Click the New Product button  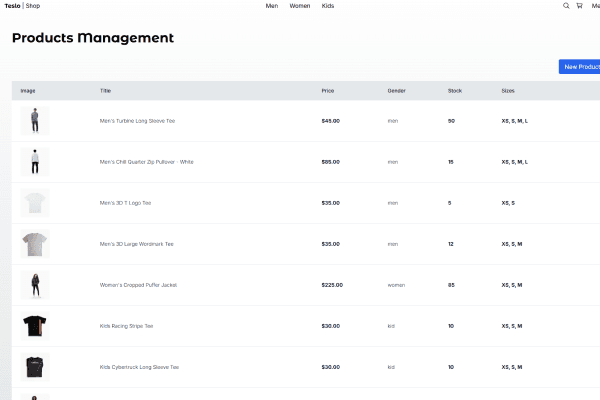point(579,67)
